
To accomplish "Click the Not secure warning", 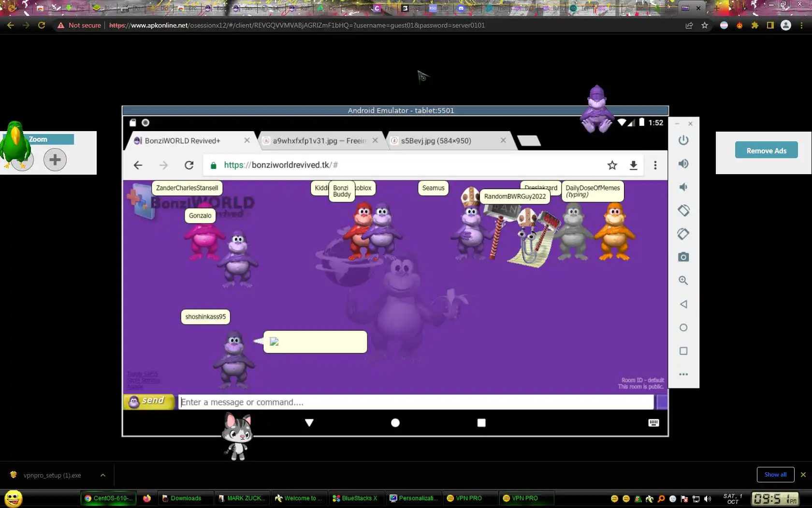I will (79, 25).
